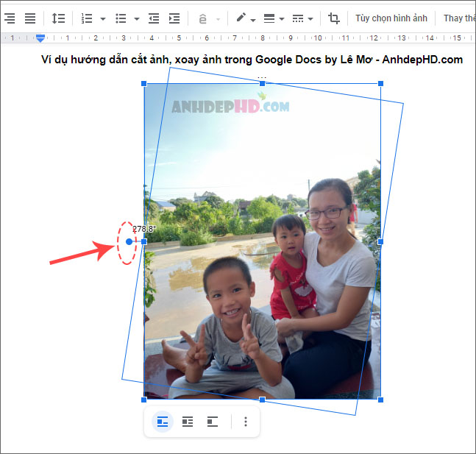This screenshot has width=476, height=454.
Task: Select the Wrap text option
Action: point(188,422)
